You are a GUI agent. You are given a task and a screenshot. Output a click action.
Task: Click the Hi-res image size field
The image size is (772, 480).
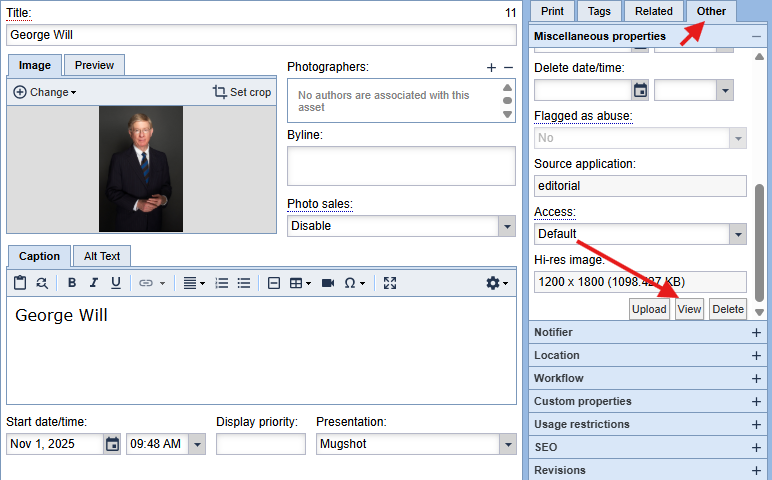(x=640, y=282)
